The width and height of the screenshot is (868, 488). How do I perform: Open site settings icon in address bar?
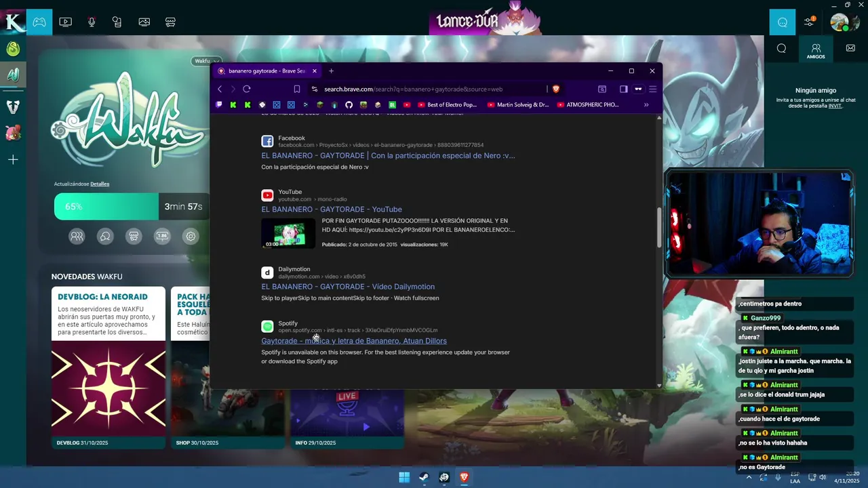(314, 89)
